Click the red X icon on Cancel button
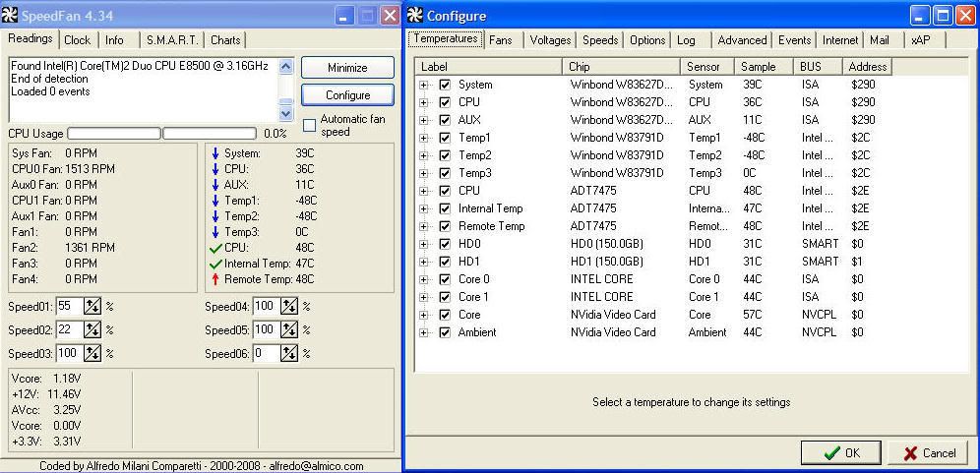The height and width of the screenshot is (473, 980). (910, 453)
